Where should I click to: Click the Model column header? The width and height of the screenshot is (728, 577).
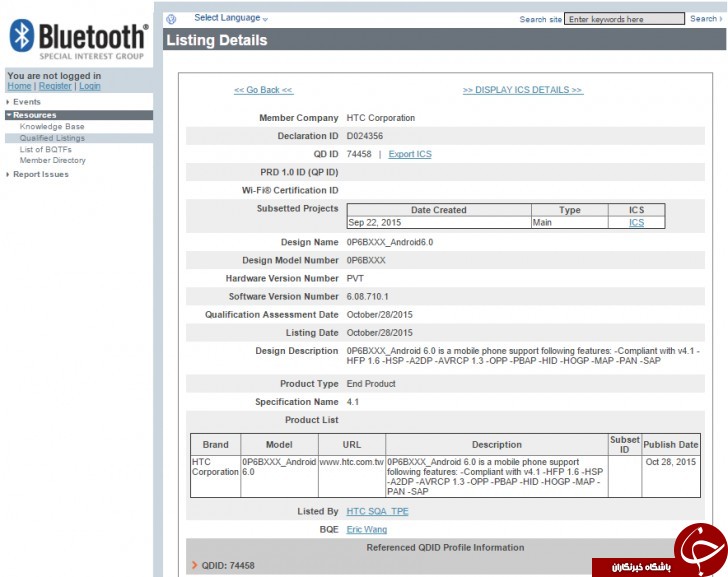(279, 445)
